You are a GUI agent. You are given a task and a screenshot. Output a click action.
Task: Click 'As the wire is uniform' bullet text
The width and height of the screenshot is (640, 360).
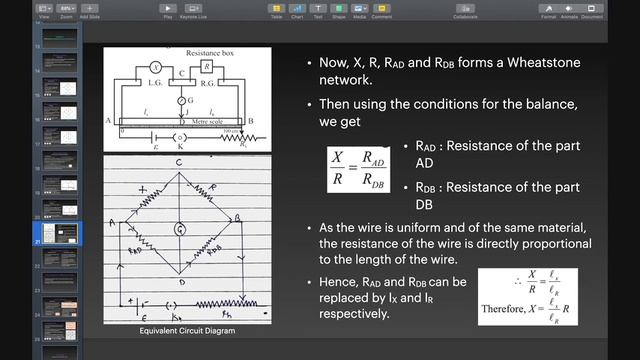point(455,244)
